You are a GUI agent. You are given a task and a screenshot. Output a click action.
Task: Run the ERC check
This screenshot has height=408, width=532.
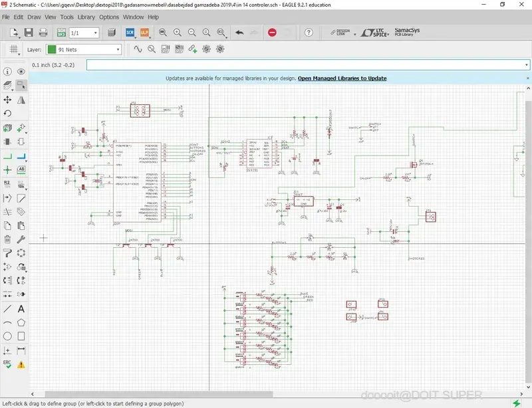click(x=7, y=365)
